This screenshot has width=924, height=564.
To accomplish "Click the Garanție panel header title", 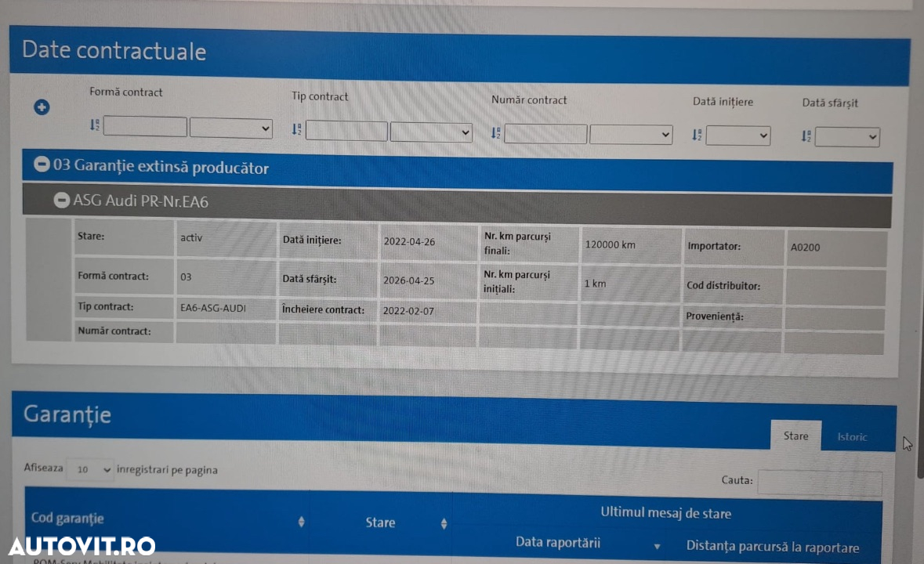I will 67,414.
